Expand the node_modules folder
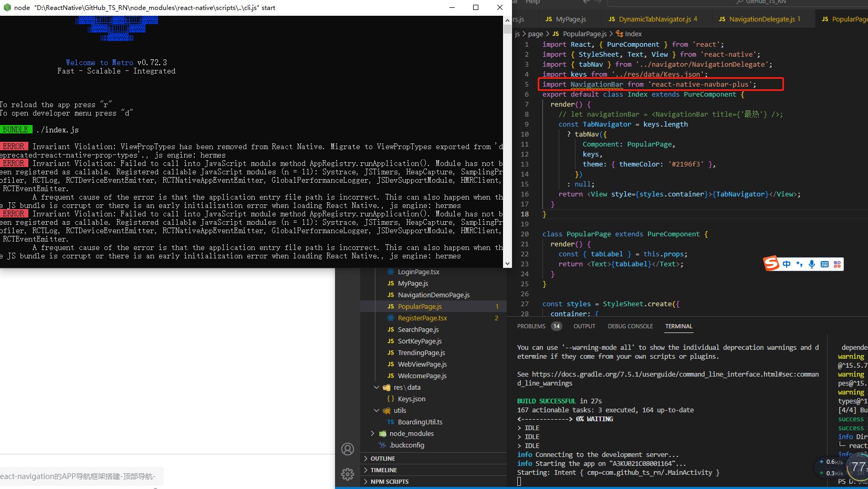 click(x=372, y=434)
